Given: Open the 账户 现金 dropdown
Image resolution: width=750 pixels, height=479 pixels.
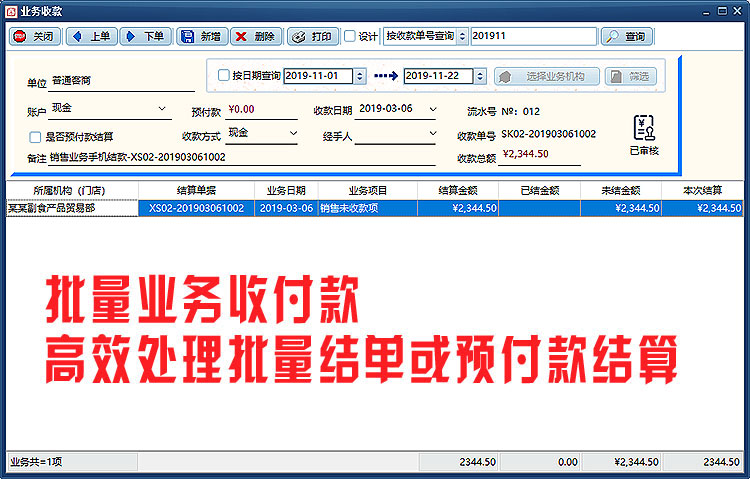Looking at the screenshot, I should click(162, 109).
